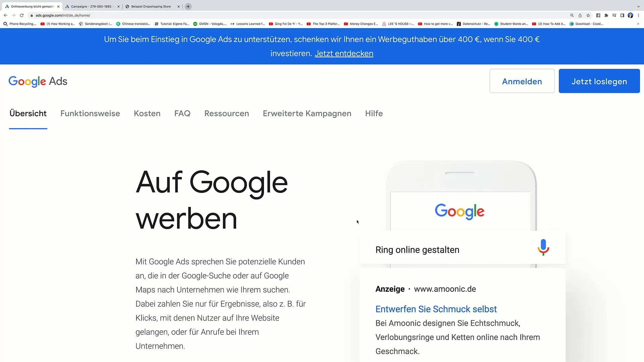
Task: Open the Download - Cooki... bookmark
Action: [587, 24]
